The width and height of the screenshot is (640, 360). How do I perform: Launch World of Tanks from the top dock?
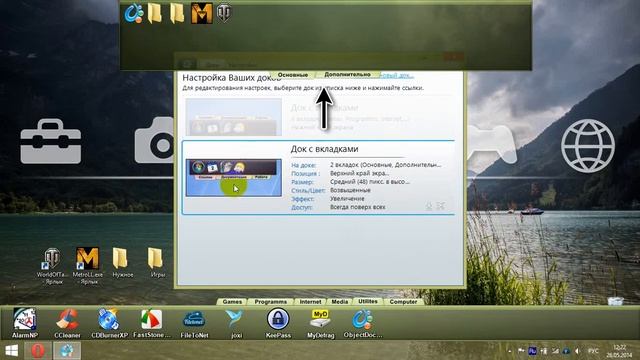[x=224, y=13]
